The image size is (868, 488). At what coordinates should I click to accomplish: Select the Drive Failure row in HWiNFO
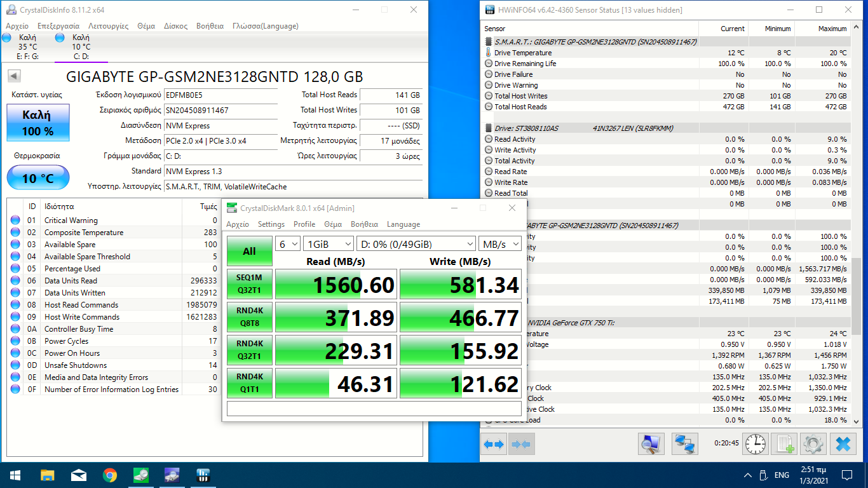pos(666,74)
